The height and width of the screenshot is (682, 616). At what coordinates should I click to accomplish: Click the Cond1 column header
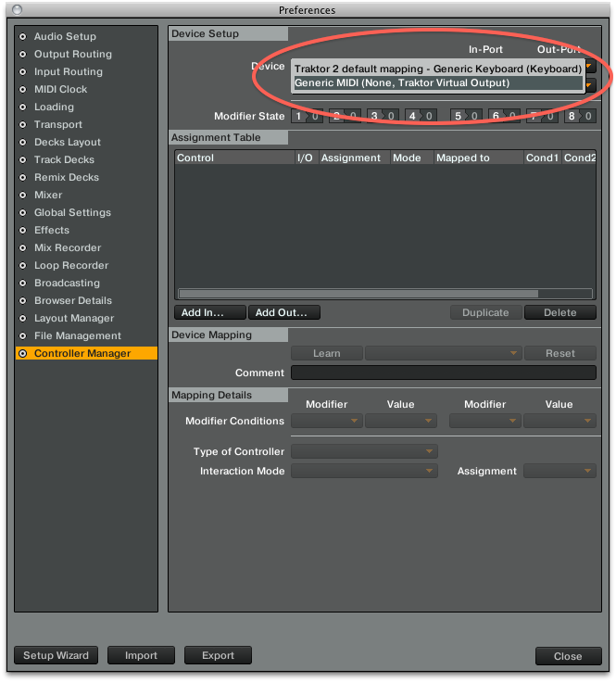(x=543, y=158)
